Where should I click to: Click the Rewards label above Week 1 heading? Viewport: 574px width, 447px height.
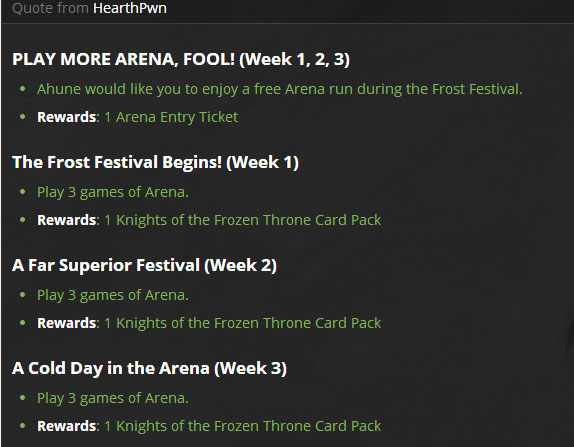(x=67, y=117)
